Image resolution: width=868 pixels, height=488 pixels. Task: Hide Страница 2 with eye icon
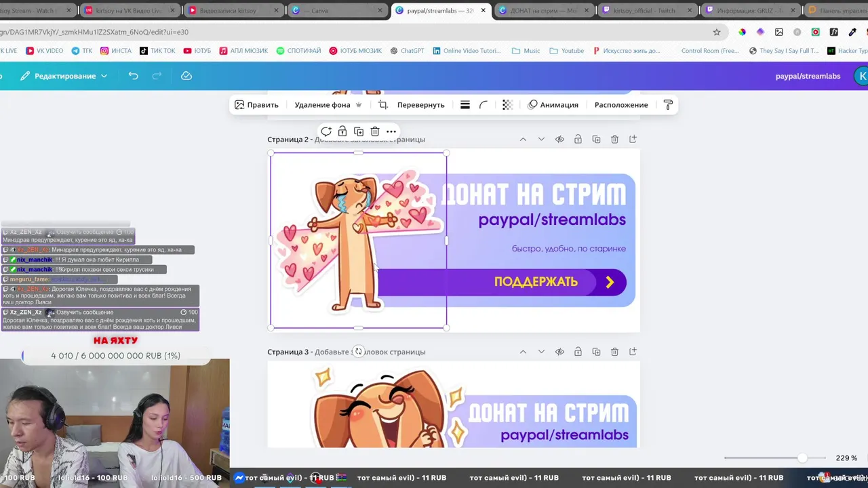(x=559, y=139)
